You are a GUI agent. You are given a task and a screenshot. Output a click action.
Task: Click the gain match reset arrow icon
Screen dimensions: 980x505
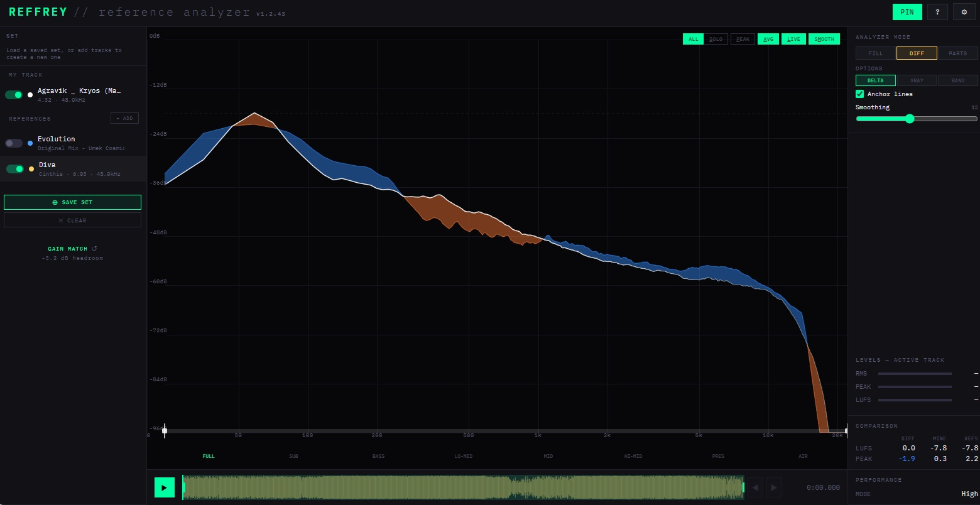pos(94,249)
